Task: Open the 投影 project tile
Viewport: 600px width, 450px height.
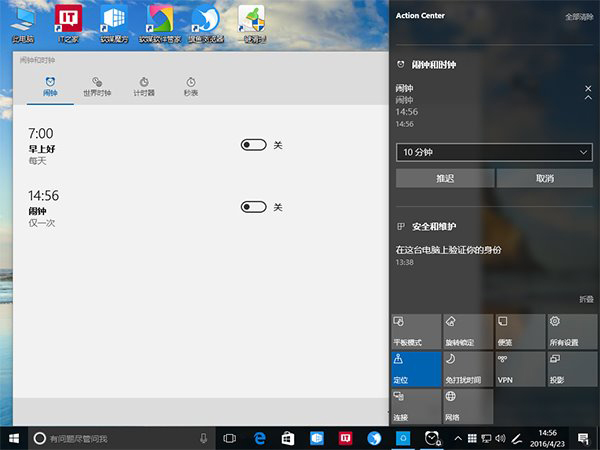Action: coord(571,368)
